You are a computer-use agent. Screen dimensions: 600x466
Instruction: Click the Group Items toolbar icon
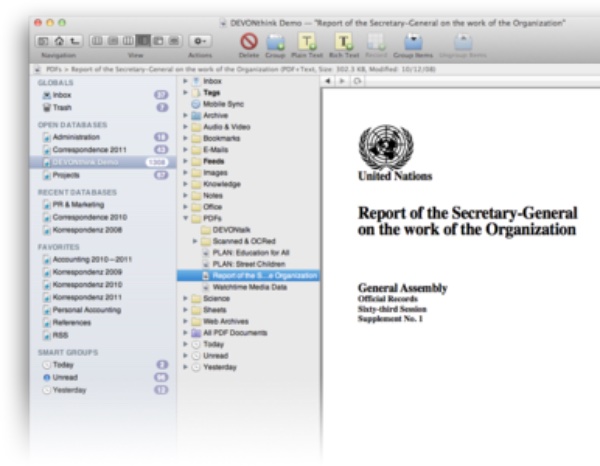pos(412,41)
